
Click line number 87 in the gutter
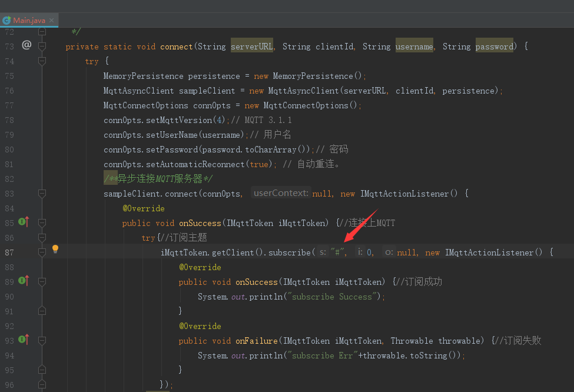tap(9, 252)
